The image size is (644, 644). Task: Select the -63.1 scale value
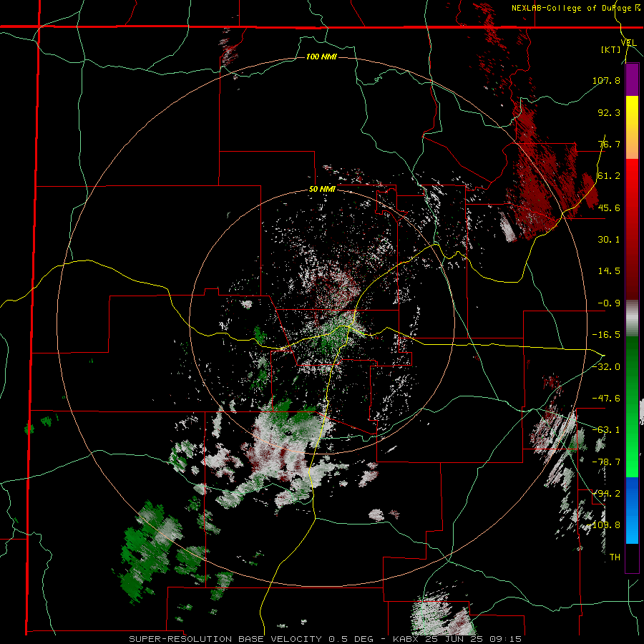coord(606,430)
